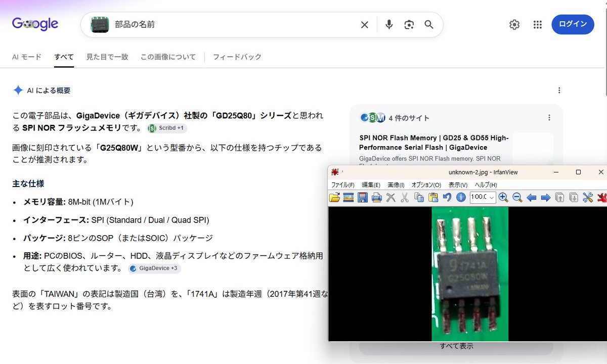This screenshot has height=364, width=607.
Task: Maximize the IrfanView window
Action: 578,172
